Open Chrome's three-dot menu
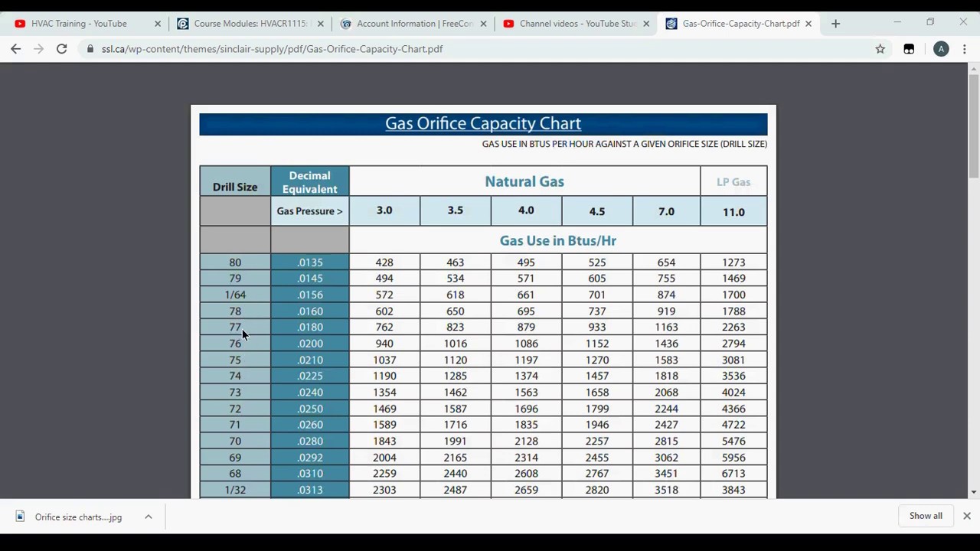The image size is (980, 551). click(x=965, y=49)
